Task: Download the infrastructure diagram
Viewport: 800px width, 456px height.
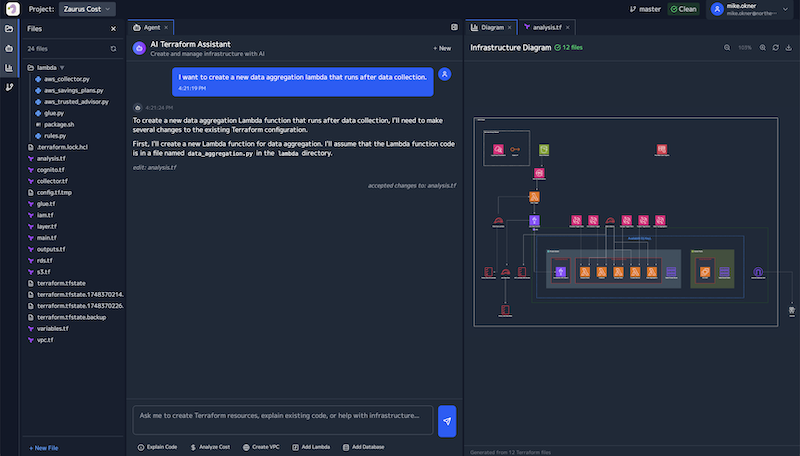Action: click(788, 48)
